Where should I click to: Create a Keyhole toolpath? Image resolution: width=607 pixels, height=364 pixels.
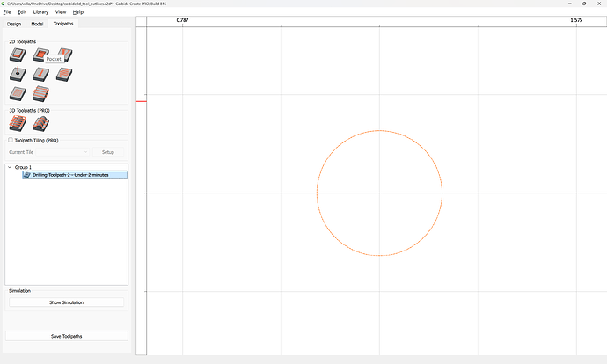(x=40, y=74)
